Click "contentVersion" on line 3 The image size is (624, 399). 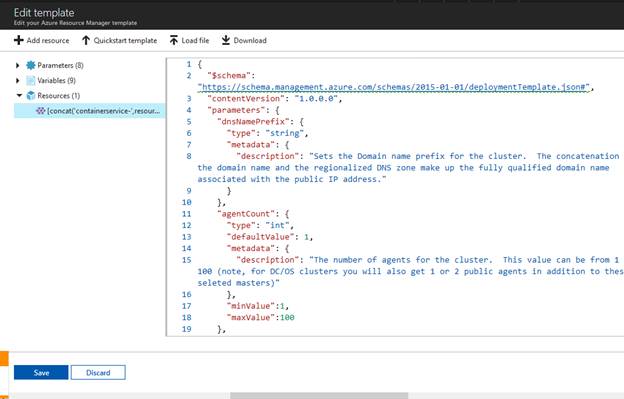(x=246, y=99)
